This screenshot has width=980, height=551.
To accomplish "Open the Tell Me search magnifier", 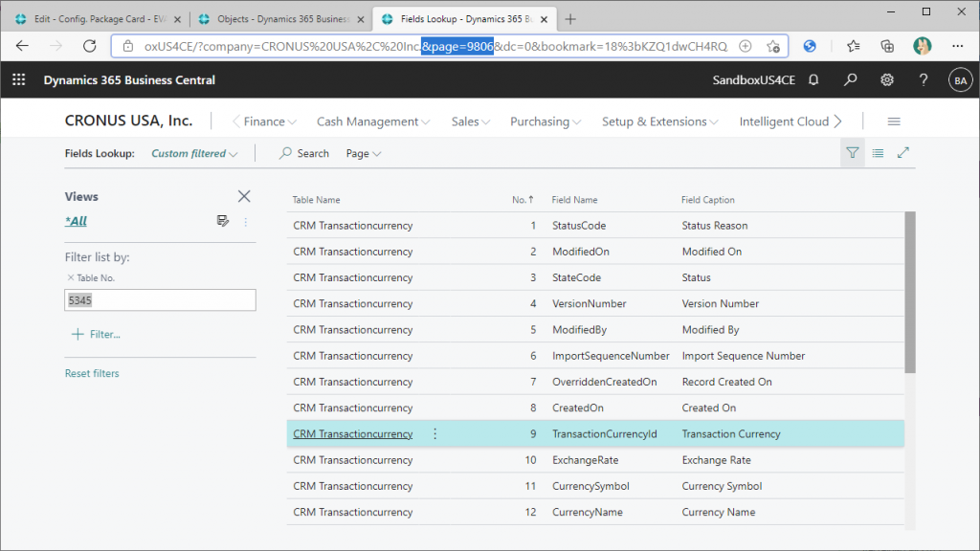I will tap(850, 80).
